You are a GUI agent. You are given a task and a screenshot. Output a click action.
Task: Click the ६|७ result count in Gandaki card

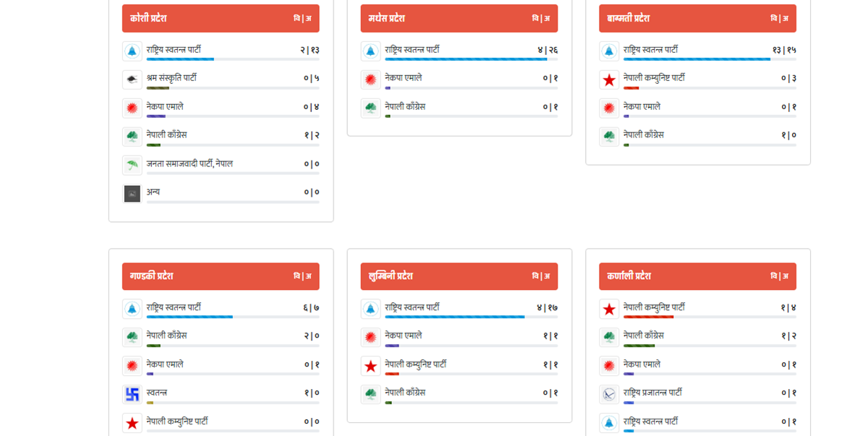(311, 308)
